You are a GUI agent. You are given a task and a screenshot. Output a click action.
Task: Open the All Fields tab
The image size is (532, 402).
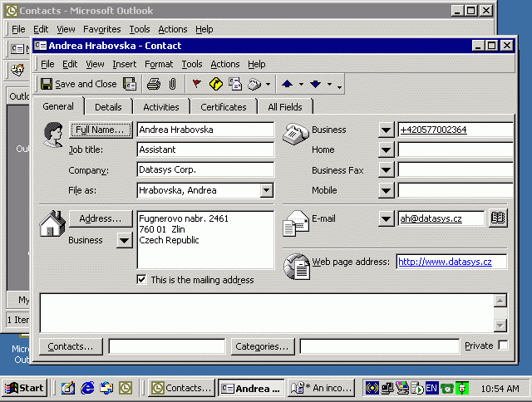(x=285, y=107)
